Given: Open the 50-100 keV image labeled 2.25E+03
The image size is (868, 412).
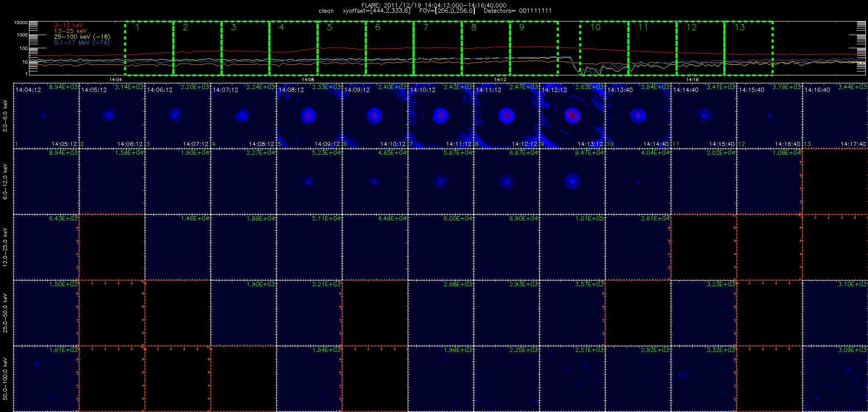Looking at the screenshot, I should 506,379.
